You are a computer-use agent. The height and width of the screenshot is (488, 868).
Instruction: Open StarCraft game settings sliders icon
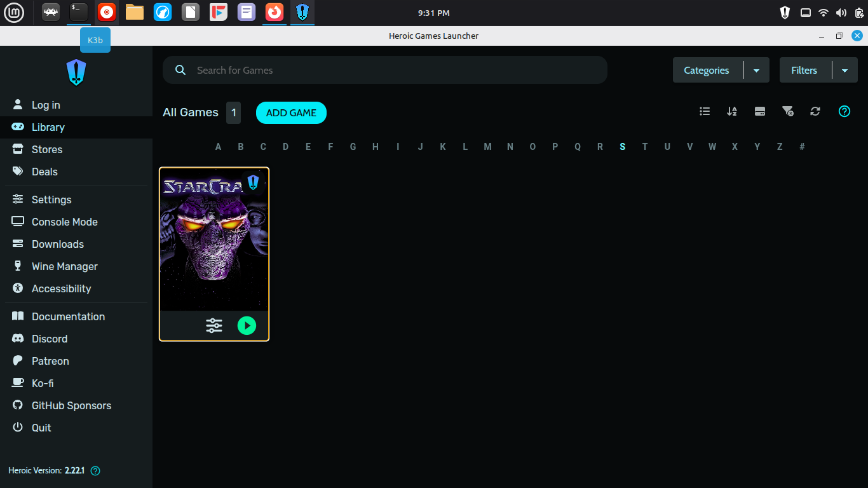214,326
